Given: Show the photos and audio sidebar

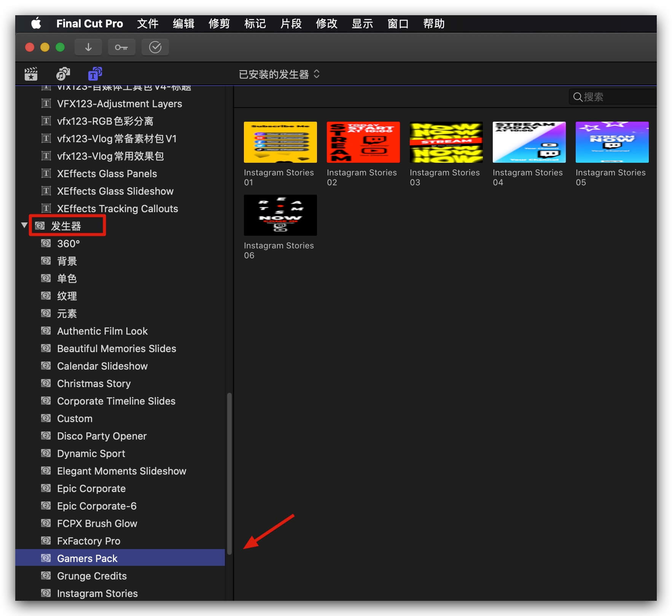Looking at the screenshot, I should [63, 74].
